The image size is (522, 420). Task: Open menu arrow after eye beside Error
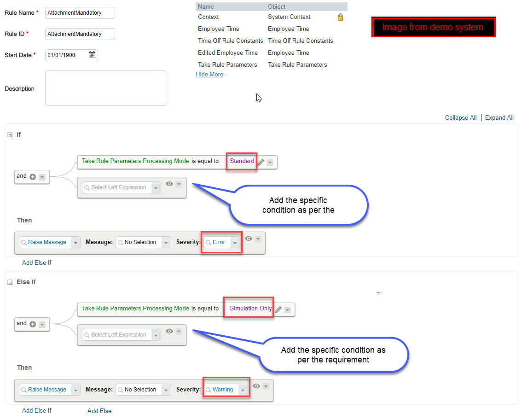pyautogui.click(x=258, y=239)
